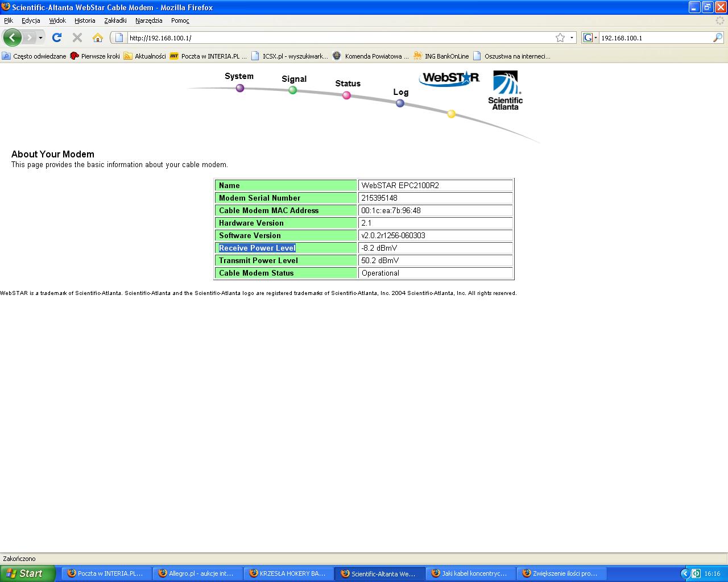Open the System page label

pos(239,76)
